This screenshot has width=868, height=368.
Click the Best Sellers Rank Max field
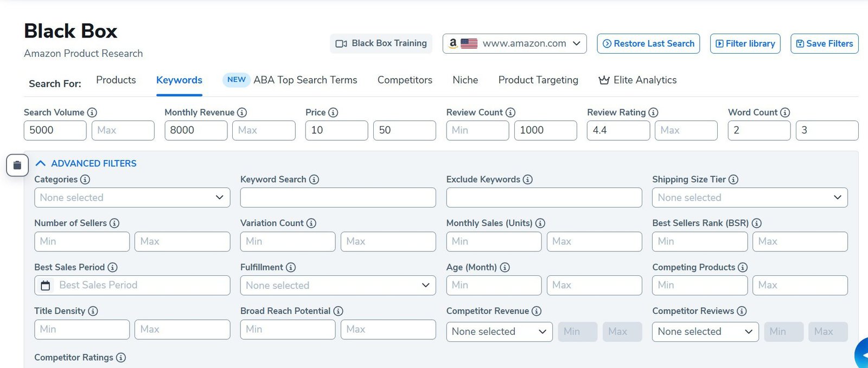point(800,242)
